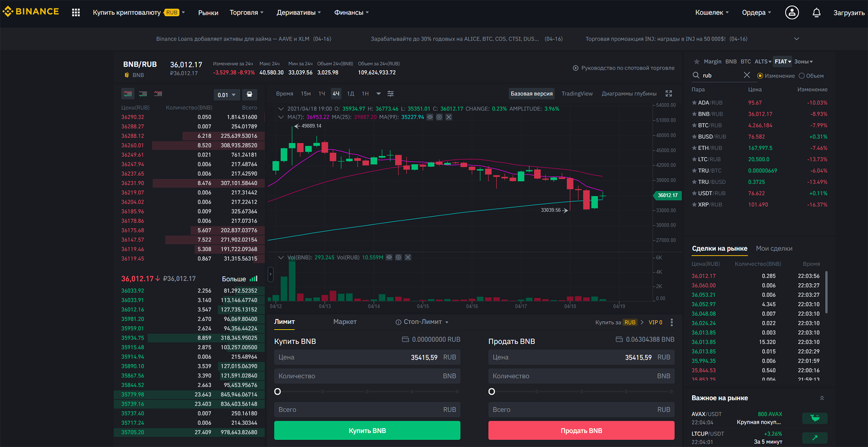The image size is (868, 447).
Task: Select the 15м chart interval
Action: pyautogui.click(x=306, y=94)
